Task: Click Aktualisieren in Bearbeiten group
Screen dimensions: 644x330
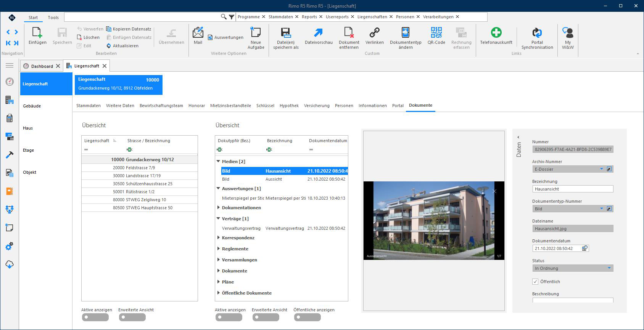Action: 122,46
